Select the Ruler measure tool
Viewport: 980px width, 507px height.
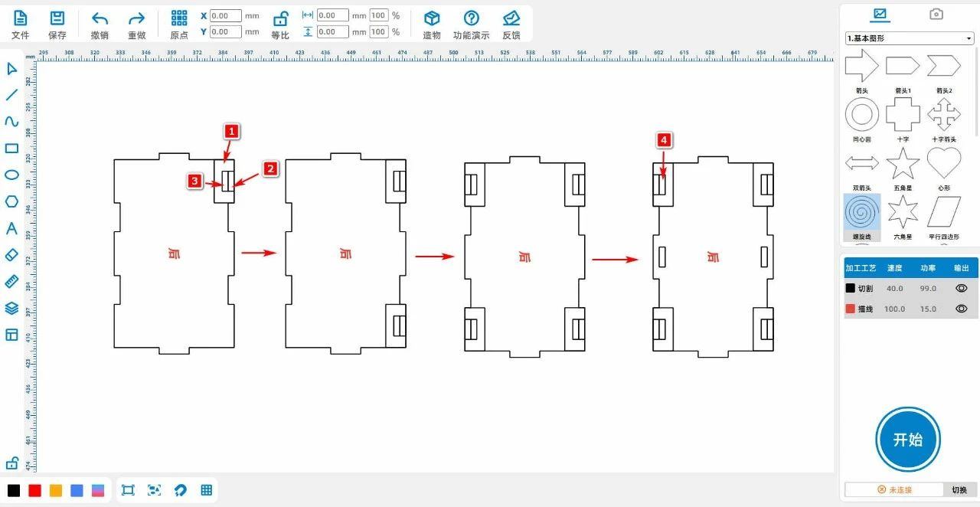11,281
